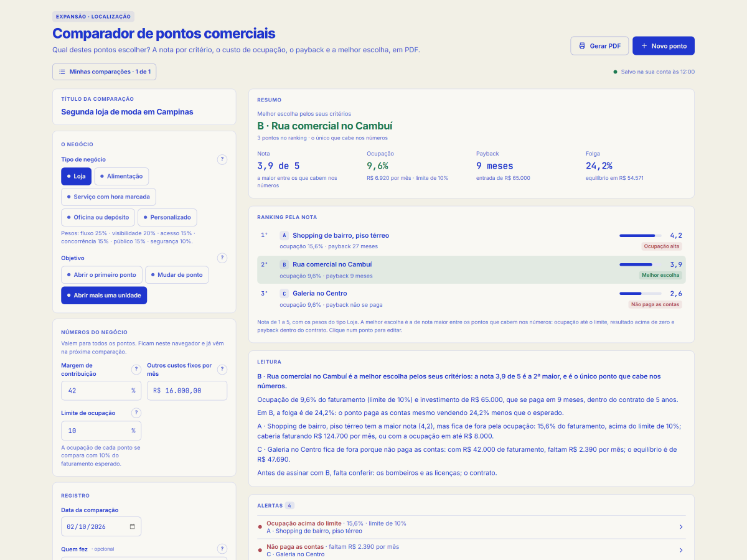Select Alimentação business type
This screenshot has width=747, height=560.
[x=121, y=176]
